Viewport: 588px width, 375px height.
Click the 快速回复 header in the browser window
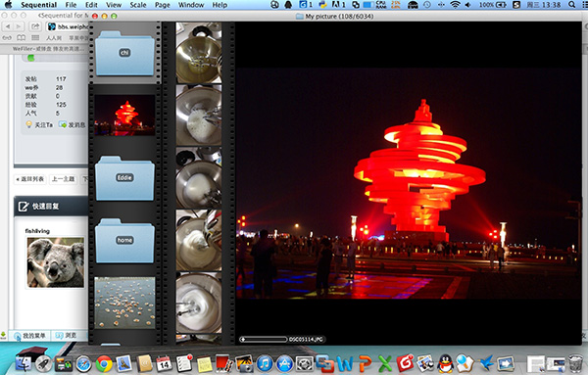[45, 206]
